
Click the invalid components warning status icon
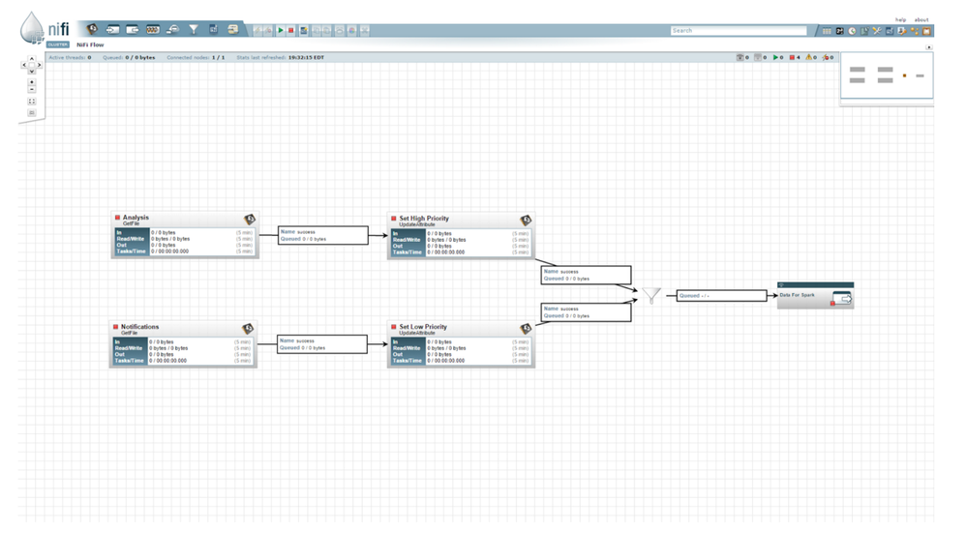click(811, 57)
